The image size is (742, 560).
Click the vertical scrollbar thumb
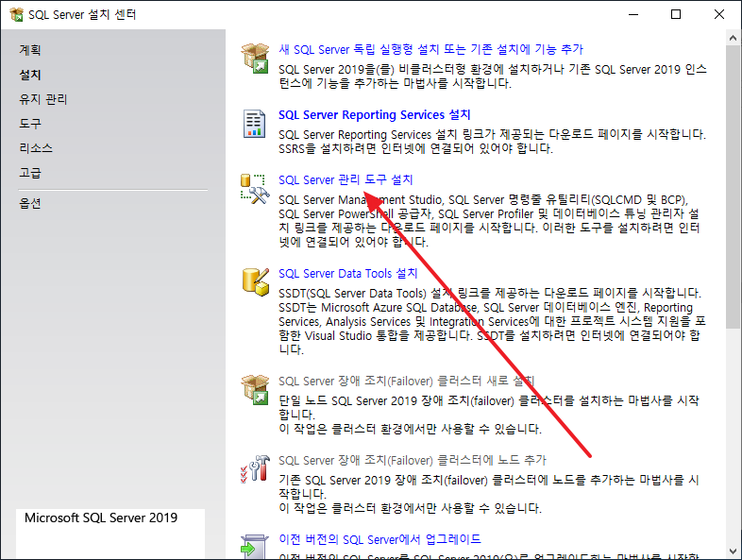pos(733,186)
